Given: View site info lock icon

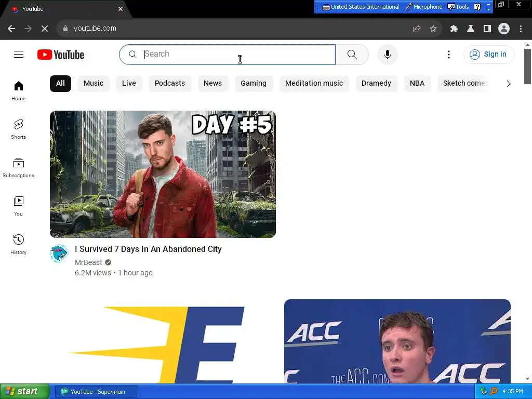Looking at the screenshot, I should (65, 29).
